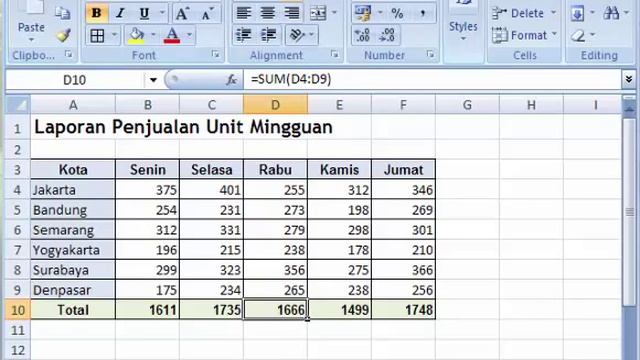Click Decrease Indent icon
Image resolution: width=640 pixels, height=360 pixels.
[x=244, y=36]
